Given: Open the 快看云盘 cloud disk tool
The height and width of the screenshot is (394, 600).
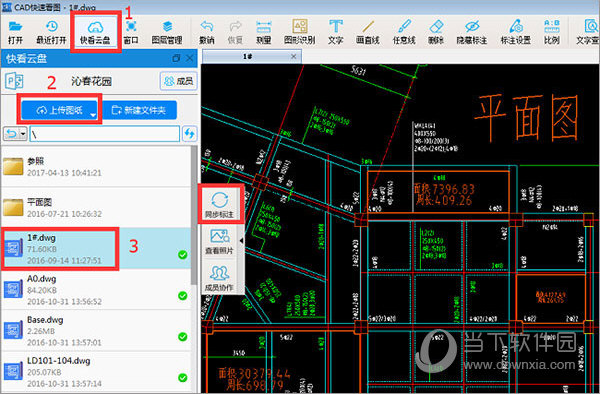Looking at the screenshot, I should 95,32.
